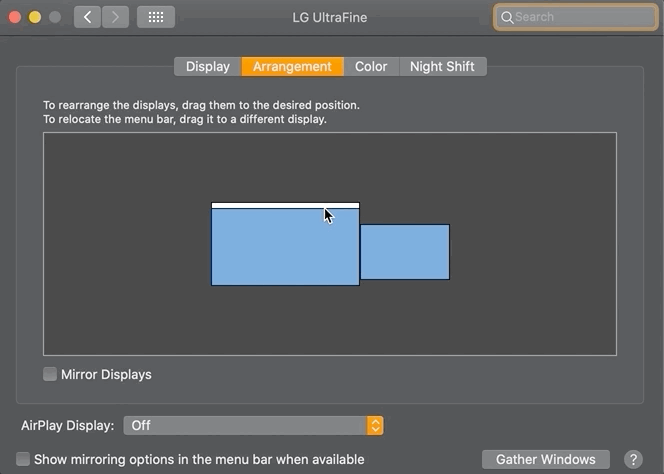Go back with the left chevron button
Viewport: 664px width, 474px height.
pyautogui.click(x=87, y=17)
